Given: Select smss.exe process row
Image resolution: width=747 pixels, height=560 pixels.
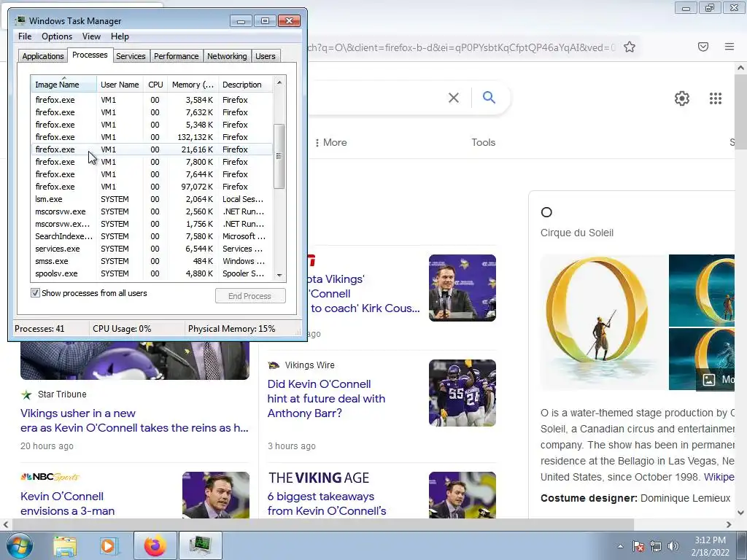Looking at the screenshot, I should point(152,261).
